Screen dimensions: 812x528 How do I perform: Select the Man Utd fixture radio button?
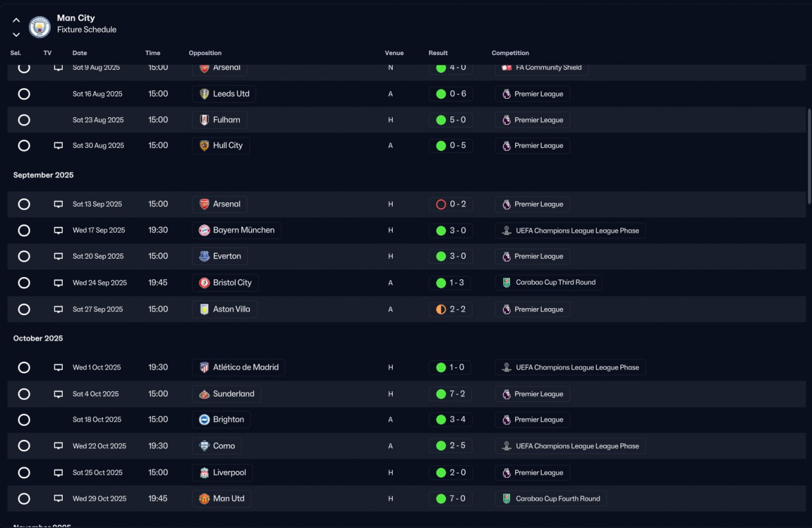[x=24, y=499]
